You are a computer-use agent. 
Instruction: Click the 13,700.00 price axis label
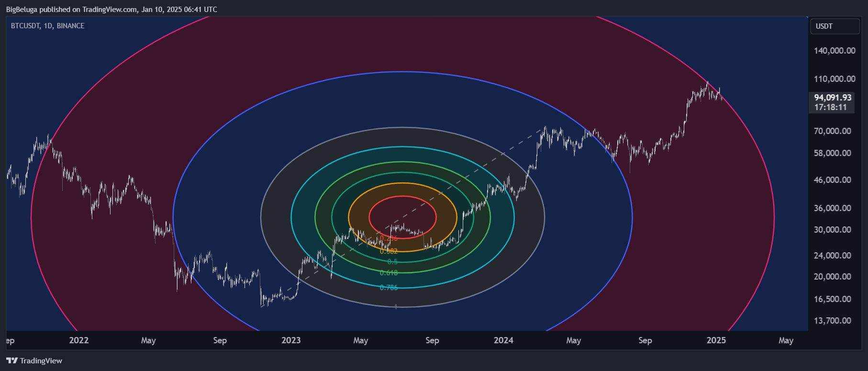pyautogui.click(x=833, y=321)
